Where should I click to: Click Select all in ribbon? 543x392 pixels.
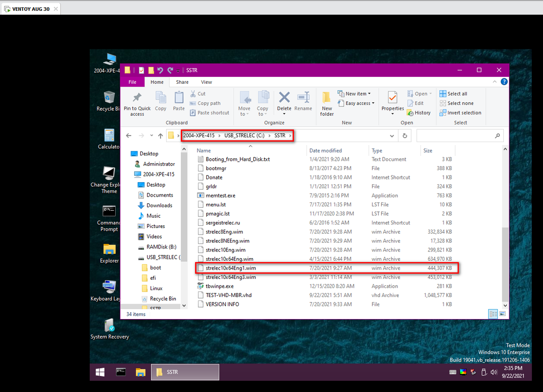click(453, 94)
